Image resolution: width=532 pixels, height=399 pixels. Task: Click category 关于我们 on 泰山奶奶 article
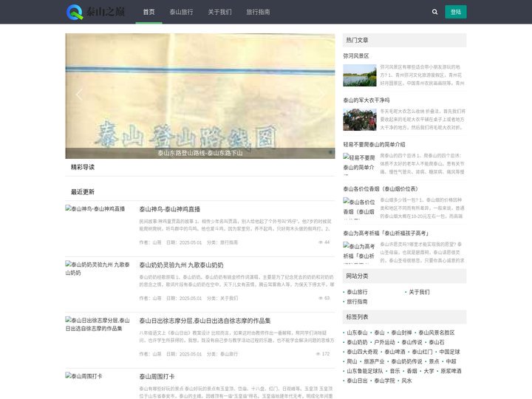coord(229,299)
